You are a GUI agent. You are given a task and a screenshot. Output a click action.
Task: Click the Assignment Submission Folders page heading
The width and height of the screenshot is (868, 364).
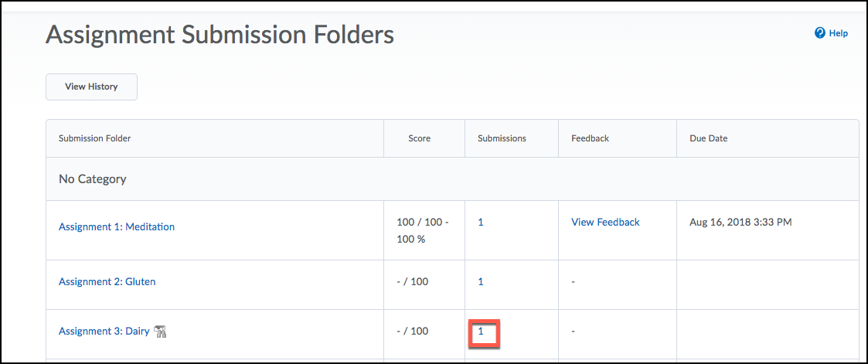[x=220, y=36]
